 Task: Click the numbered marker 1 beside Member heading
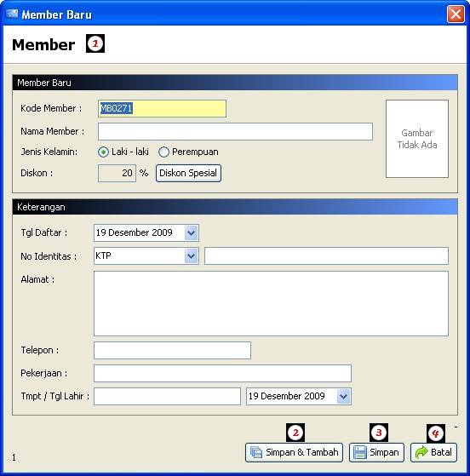95,43
